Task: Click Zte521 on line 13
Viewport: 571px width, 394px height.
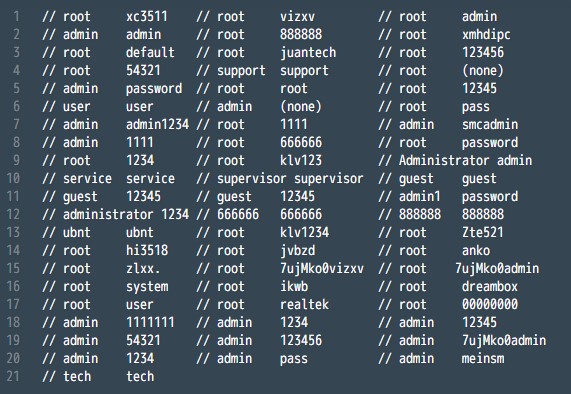Action: point(483,232)
